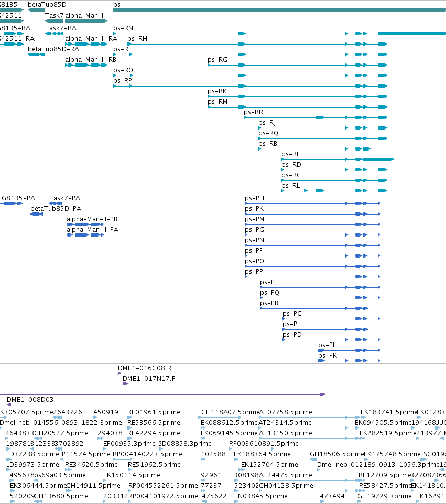Click the ps-RI transcript label
Viewport: 446px width, 504px height.
pos(290,154)
